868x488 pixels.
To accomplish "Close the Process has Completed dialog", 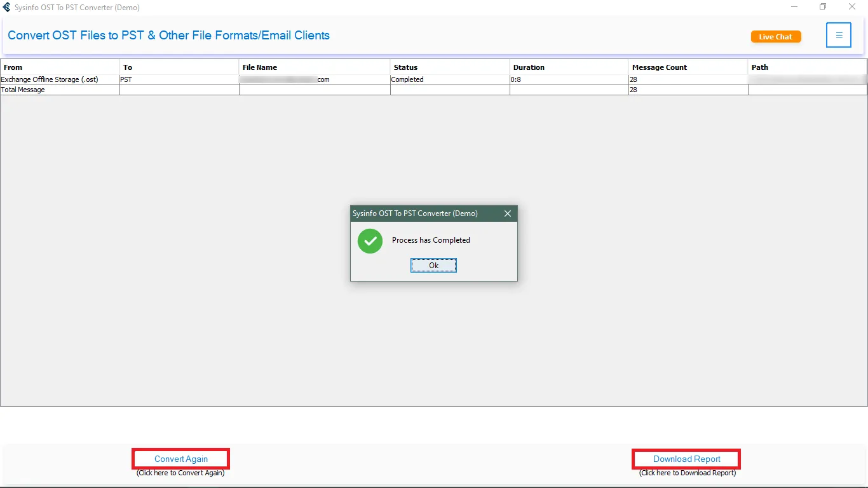I will [x=508, y=213].
